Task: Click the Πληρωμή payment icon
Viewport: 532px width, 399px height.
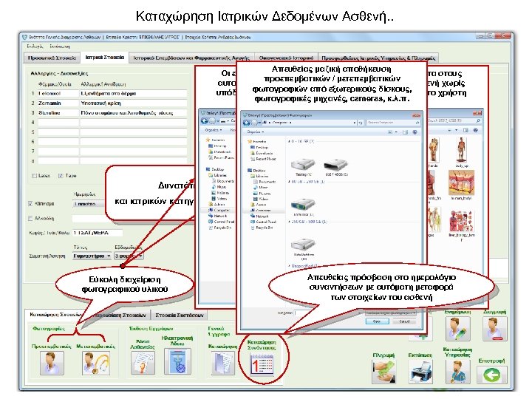Action: pyautogui.click(x=383, y=370)
